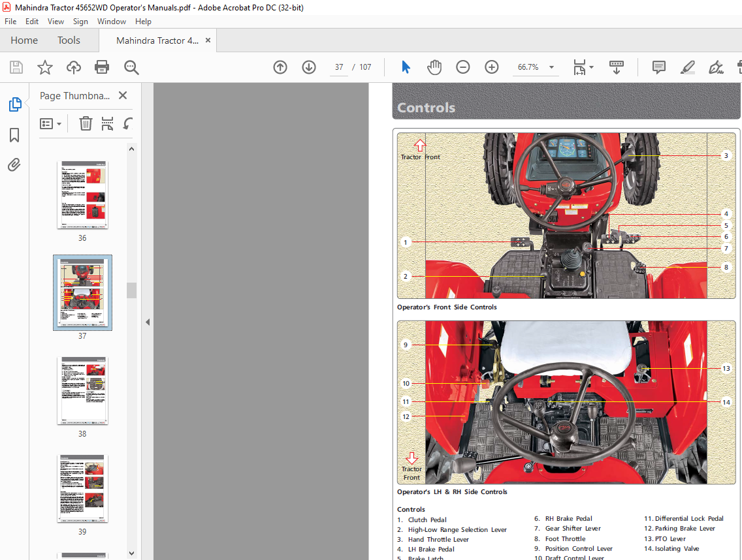Open the Bookmarks panel icon
742x560 pixels.
pyautogui.click(x=14, y=135)
